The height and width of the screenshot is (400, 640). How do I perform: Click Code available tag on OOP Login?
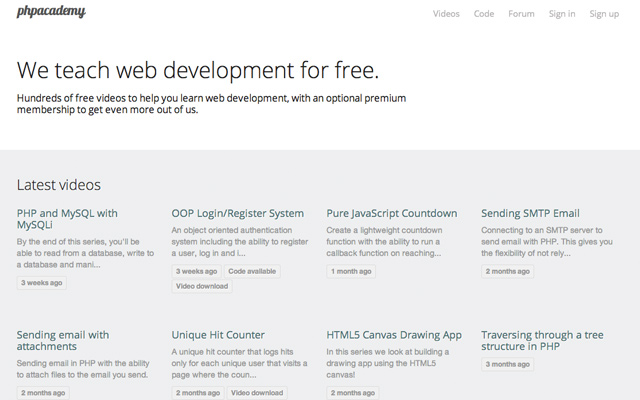point(252,271)
